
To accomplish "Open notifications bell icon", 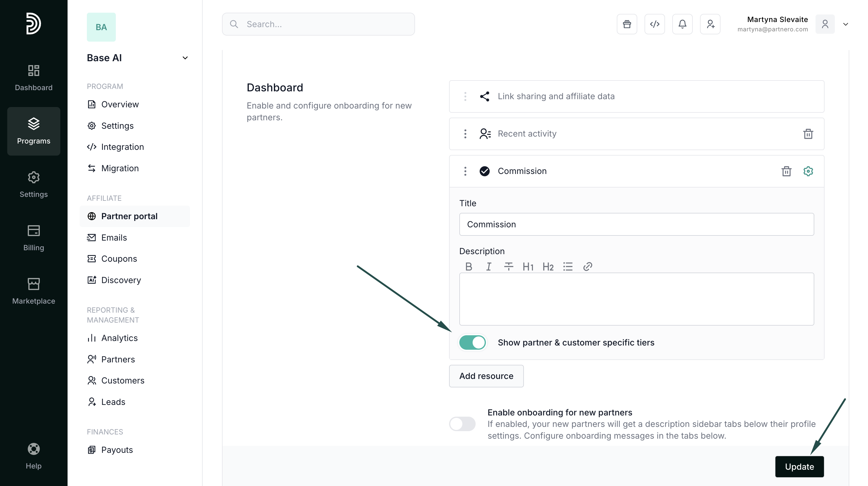I will [x=682, y=24].
